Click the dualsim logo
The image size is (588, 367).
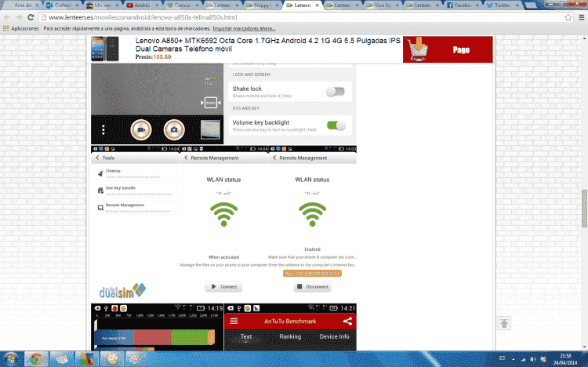pyautogui.click(x=122, y=291)
